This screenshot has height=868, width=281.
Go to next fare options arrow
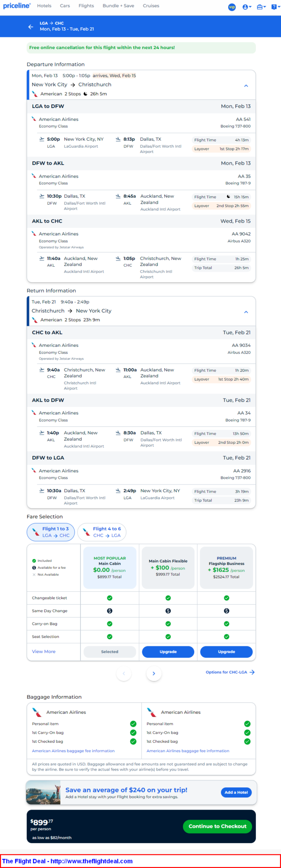click(x=154, y=674)
